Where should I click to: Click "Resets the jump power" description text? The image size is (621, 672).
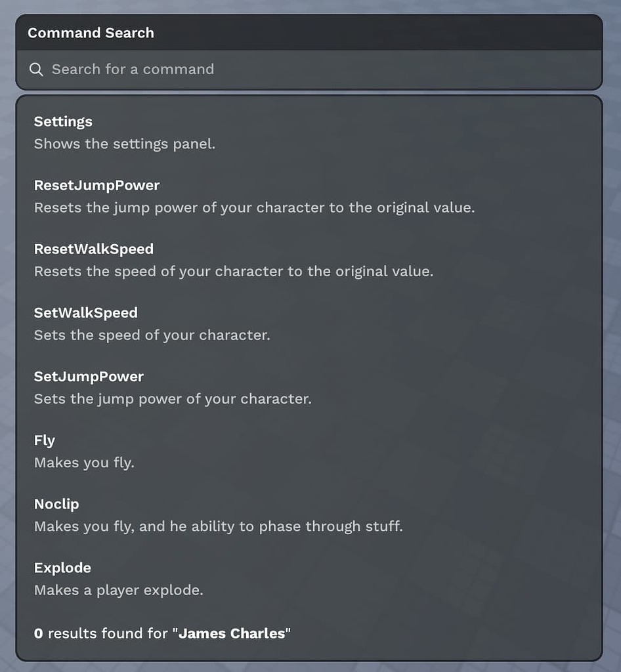click(x=255, y=208)
